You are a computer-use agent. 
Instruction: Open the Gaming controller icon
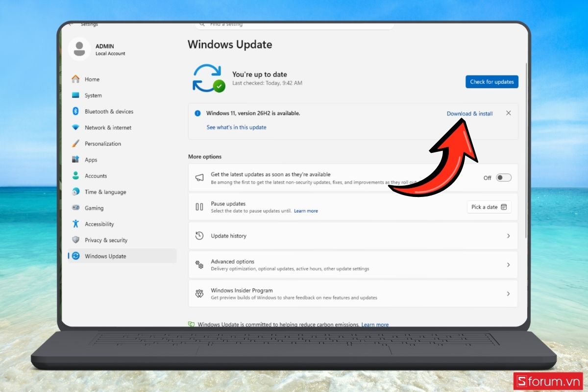tap(75, 208)
